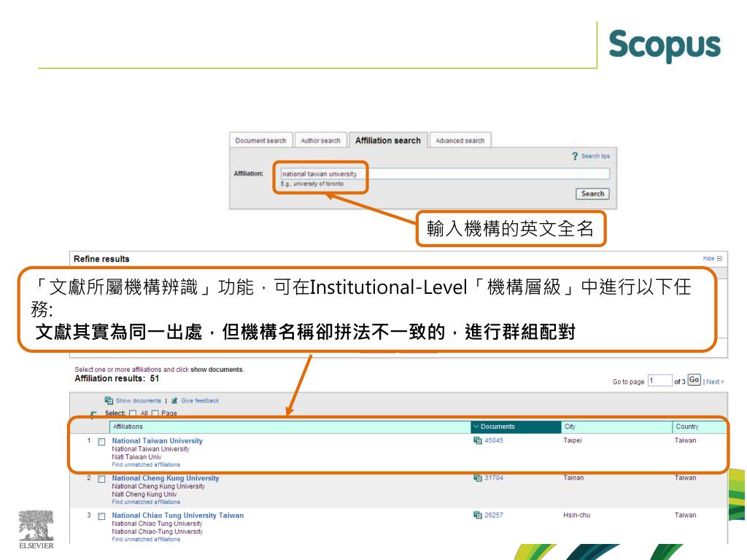Click the Show documents link
This screenshot has height=560, width=747.
(x=138, y=400)
